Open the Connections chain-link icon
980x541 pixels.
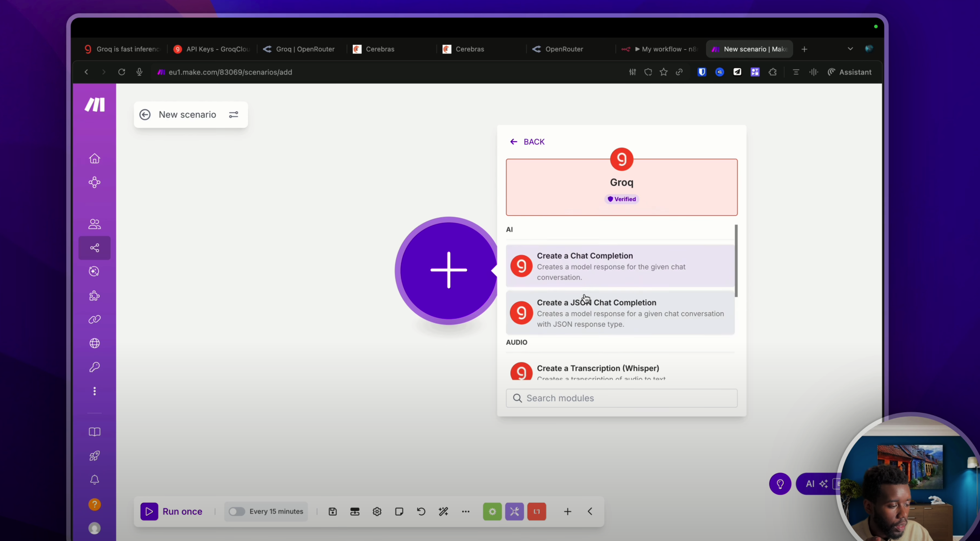coord(94,320)
